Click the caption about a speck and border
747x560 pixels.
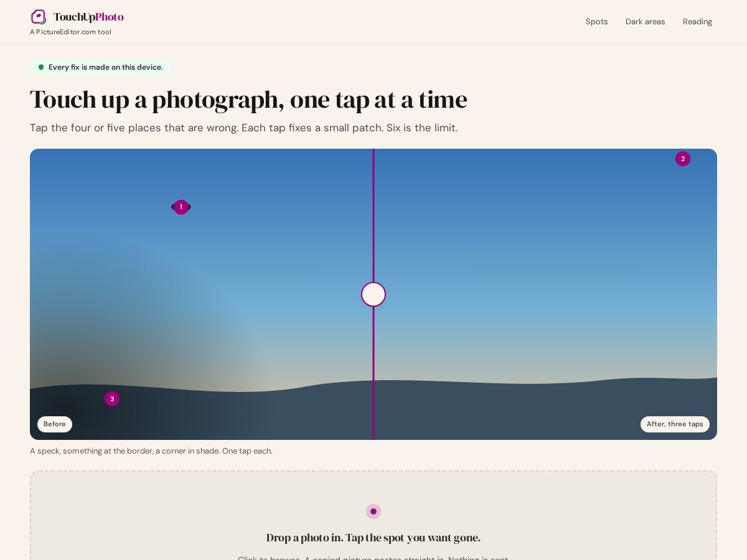pyautogui.click(x=151, y=450)
